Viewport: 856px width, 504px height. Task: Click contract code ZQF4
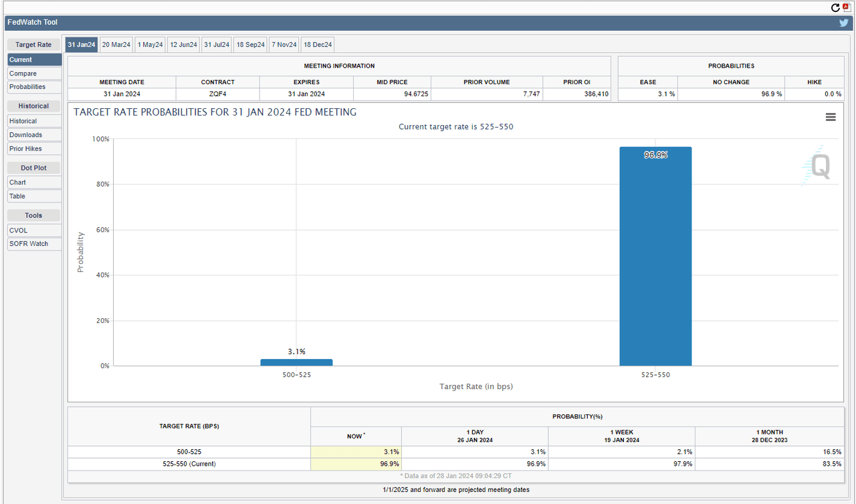[x=217, y=94]
